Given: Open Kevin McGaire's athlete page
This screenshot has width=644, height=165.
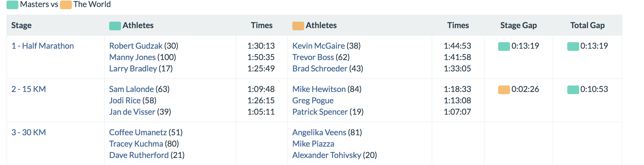Looking at the screenshot, I should point(318,46).
